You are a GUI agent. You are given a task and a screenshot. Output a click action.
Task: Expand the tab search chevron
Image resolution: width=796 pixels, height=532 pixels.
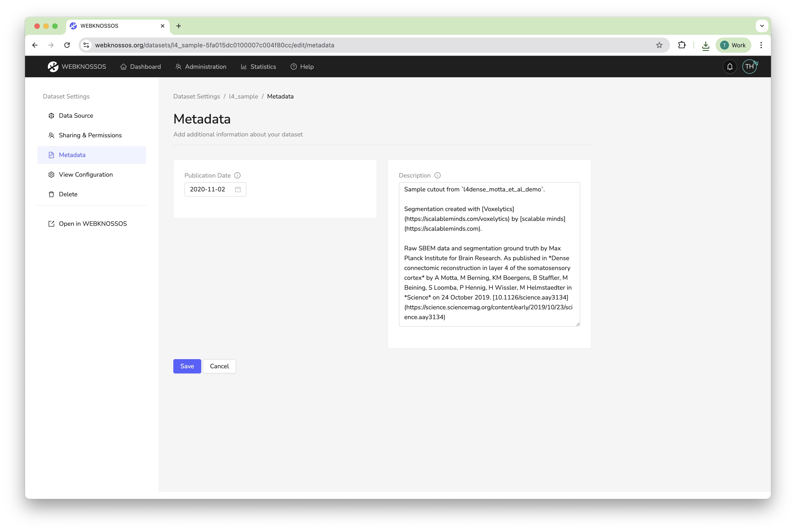[x=762, y=26]
